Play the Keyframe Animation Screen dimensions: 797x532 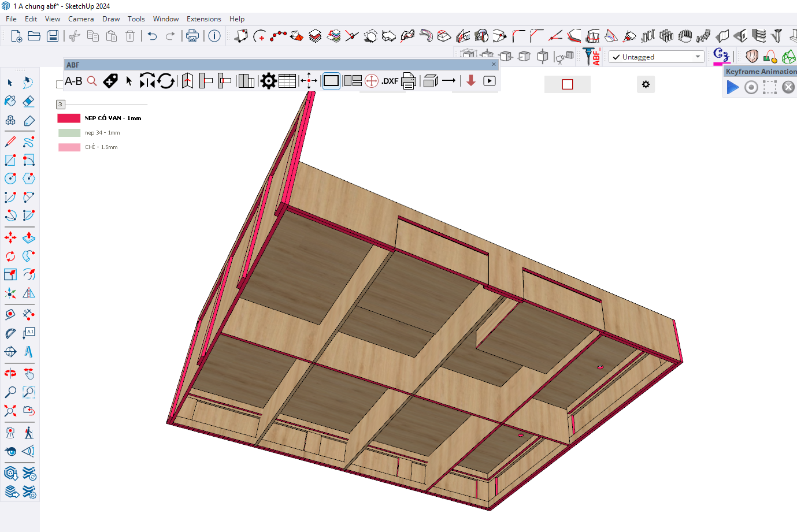point(732,87)
